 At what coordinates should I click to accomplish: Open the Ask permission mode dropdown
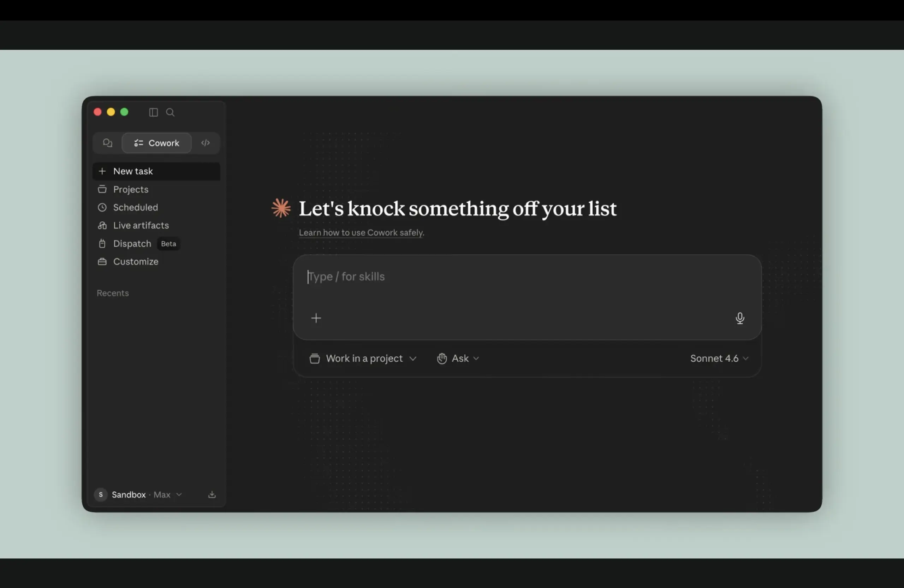458,358
